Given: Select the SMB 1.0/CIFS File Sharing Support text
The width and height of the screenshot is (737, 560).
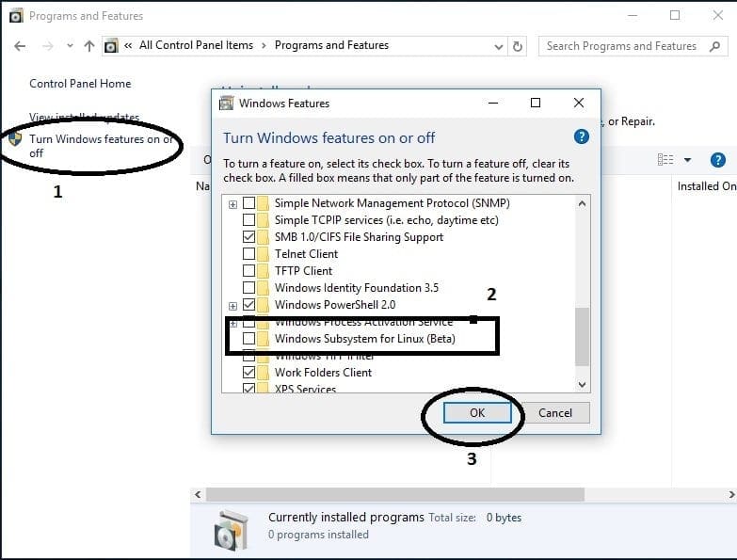Looking at the screenshot, I should (x=360, y=237).
